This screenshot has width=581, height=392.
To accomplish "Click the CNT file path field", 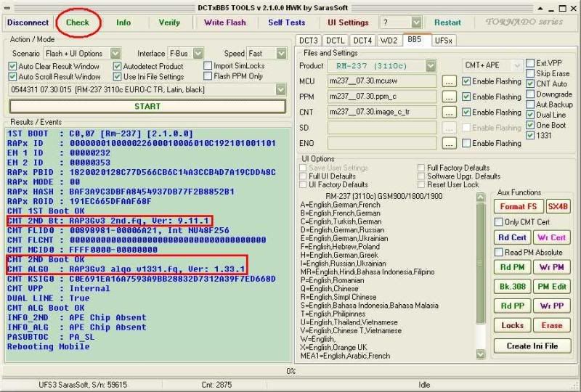I will coord(382,112).
